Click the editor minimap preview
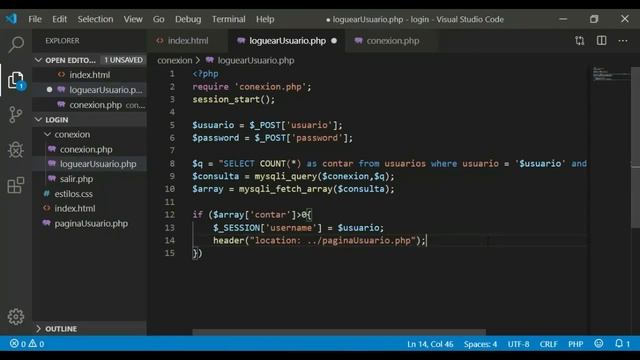Screen dimensions: 640x360 [x=611, y=73]
